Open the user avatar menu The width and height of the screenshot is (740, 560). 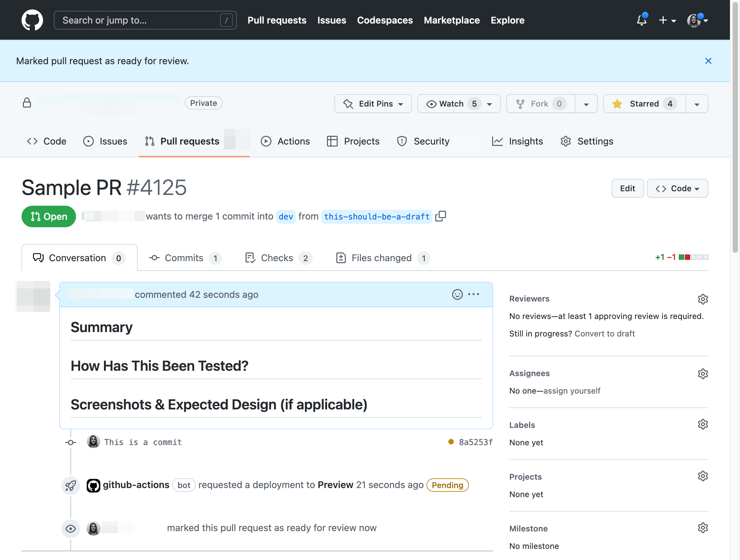click(x=698, y=20)
